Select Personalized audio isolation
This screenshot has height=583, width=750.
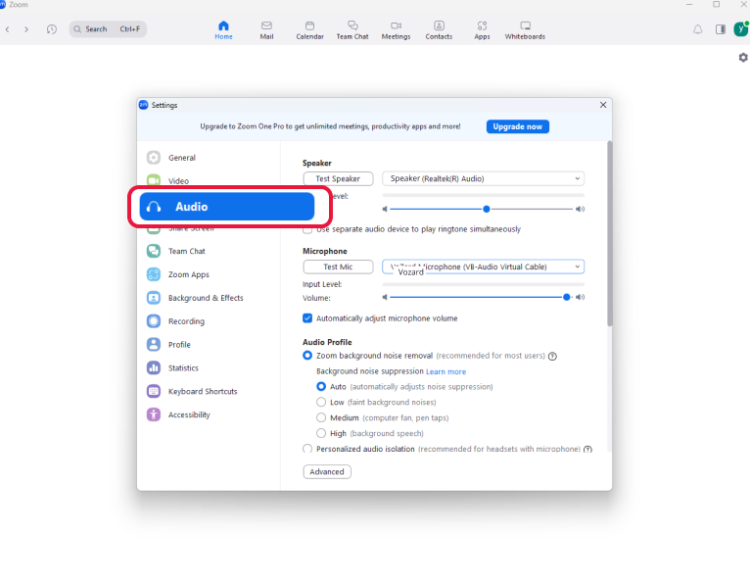[307, 449]
